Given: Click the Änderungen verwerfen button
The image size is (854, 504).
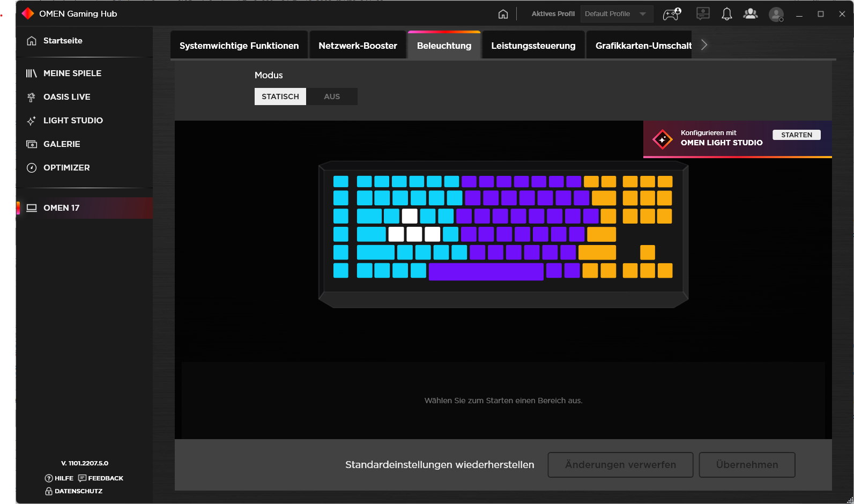Looking at the screenshot, I should tap(620, 465).
